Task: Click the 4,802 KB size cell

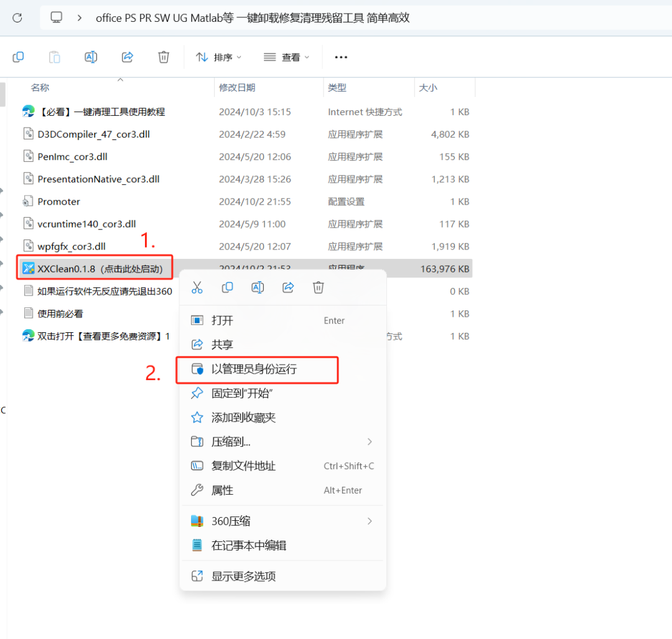Action: click(450, 134)
